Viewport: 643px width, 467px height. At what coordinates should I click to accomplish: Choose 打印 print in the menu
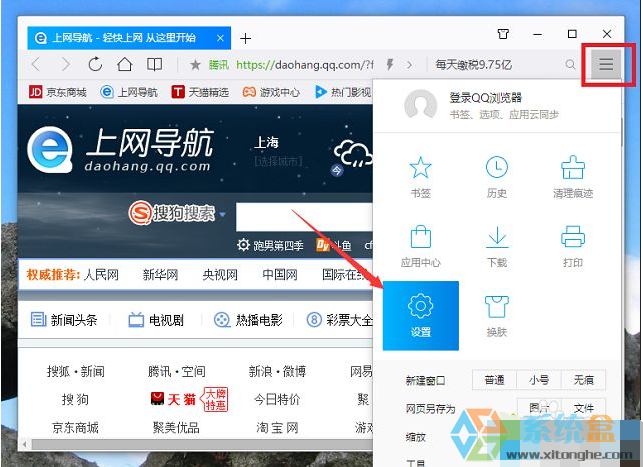click(x=573, y=246)
